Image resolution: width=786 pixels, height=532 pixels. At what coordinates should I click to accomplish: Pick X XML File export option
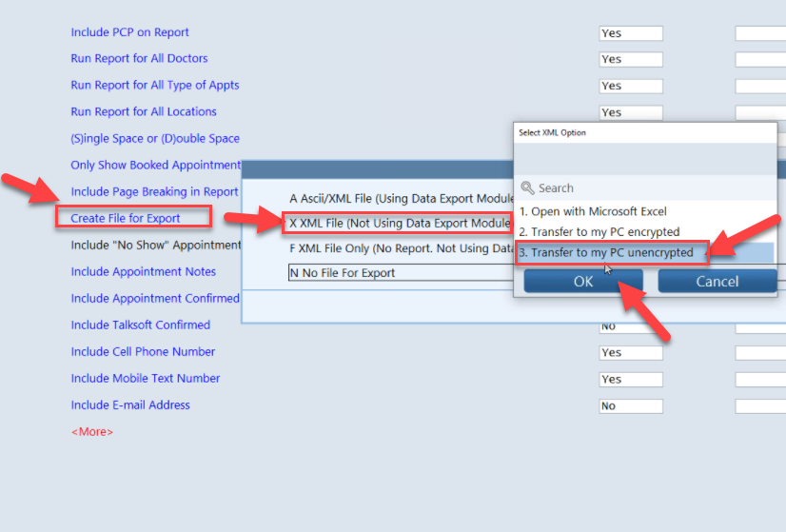coord(400,224)
